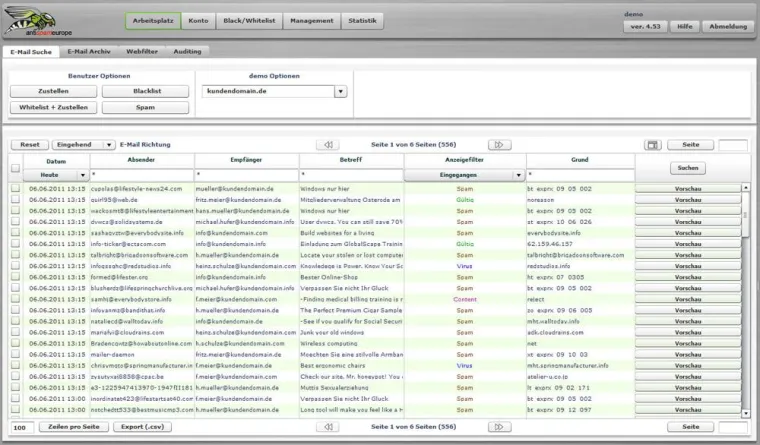Check the box for cupolas@lifestyle-news24.com row
Image resolution: width=760 pixels, height=445 pixels.
15,188
